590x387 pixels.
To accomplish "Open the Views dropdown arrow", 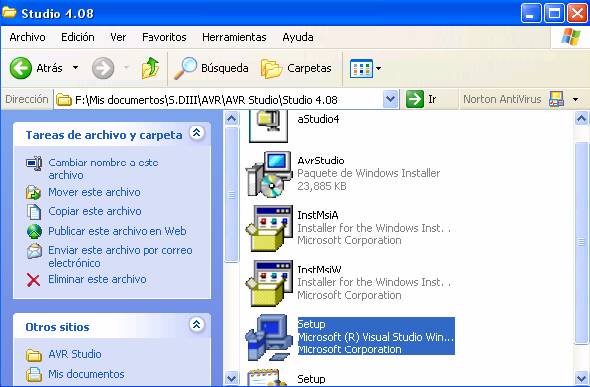I will point(379,68).
